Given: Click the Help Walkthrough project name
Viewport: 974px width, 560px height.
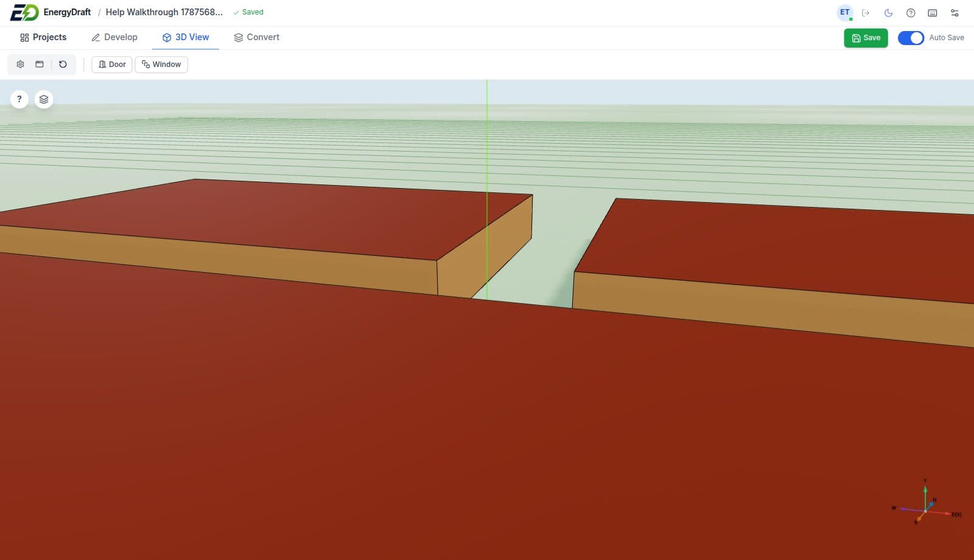Looking at the screenshot, I should tap(164, 12).
